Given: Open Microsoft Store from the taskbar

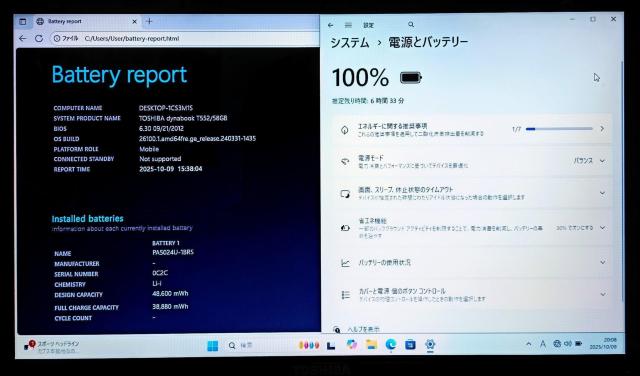Looking at the screenshot, I should pos(410,345).
